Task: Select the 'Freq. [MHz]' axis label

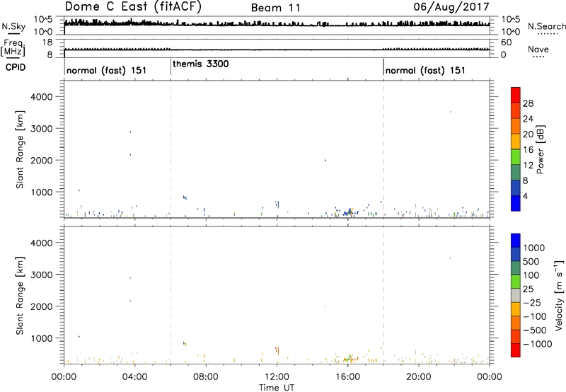Action: pos(14,47)
